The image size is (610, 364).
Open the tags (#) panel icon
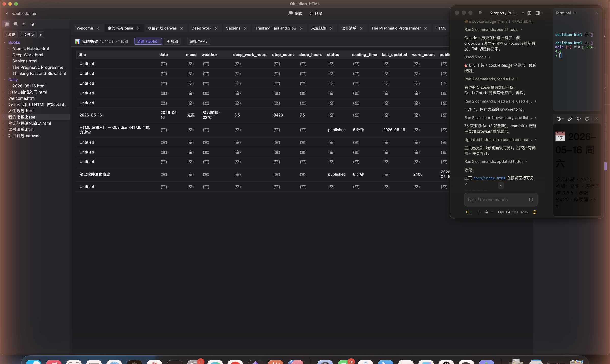tap(24, 24)
